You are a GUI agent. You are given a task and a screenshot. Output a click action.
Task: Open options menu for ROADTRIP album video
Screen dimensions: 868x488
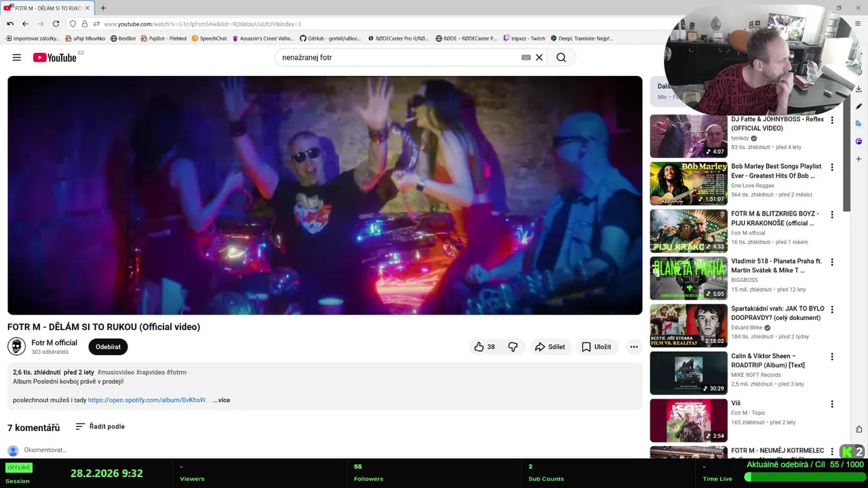coord(832,357)
